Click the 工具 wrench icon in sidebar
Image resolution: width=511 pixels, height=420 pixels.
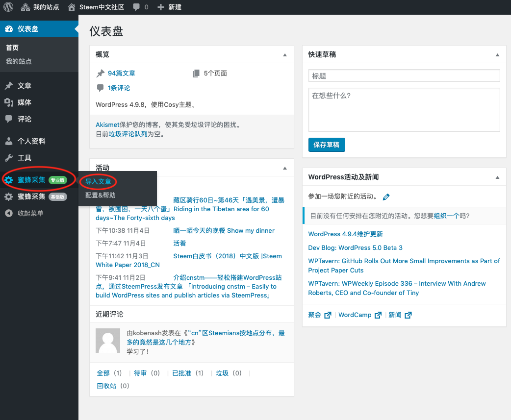click(9, 158)
